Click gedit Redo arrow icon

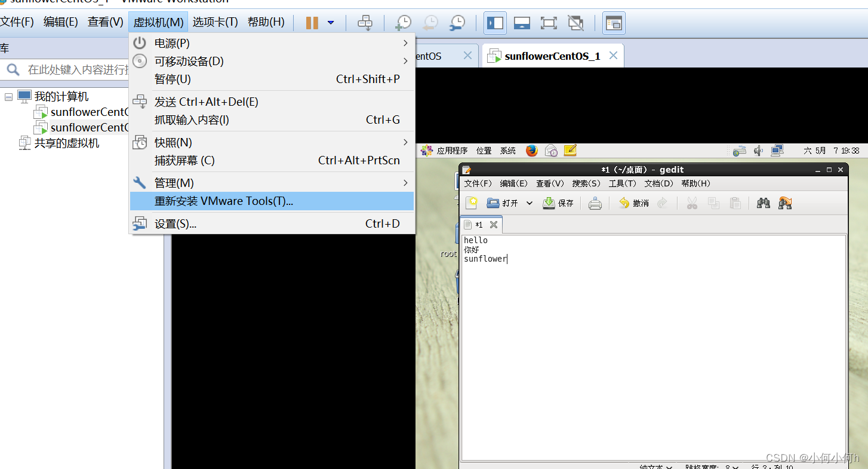pos(662,203)
